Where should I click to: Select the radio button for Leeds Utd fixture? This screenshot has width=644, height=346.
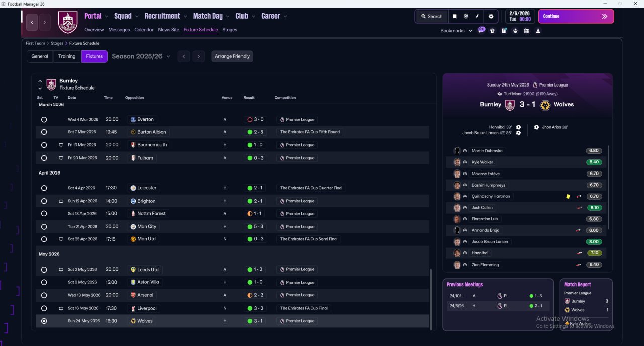44,270
